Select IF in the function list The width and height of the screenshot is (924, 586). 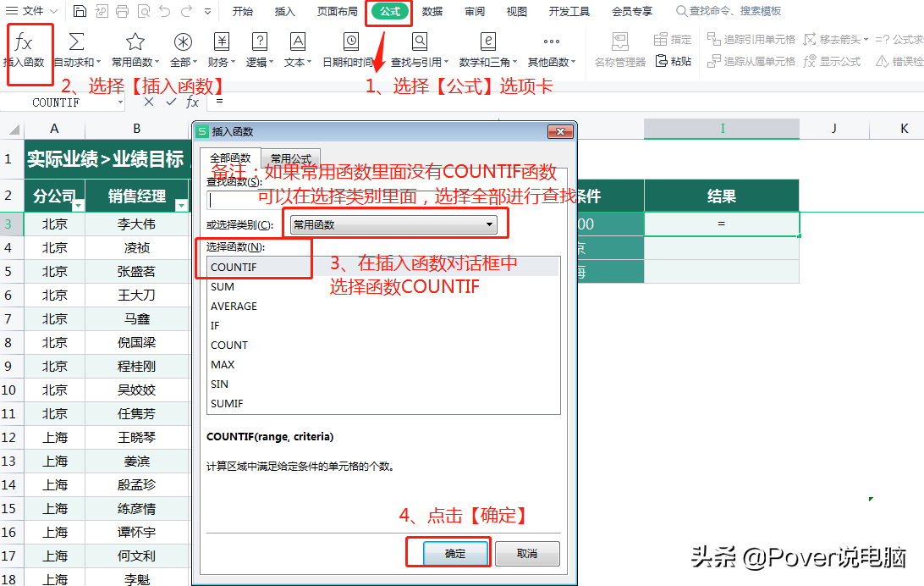click(383, 325)
